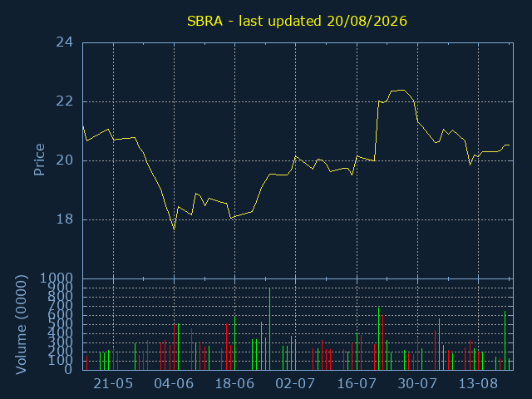532x399 pixels.
Task: Click the 21-05 date axis label
Action: point(113,384)
